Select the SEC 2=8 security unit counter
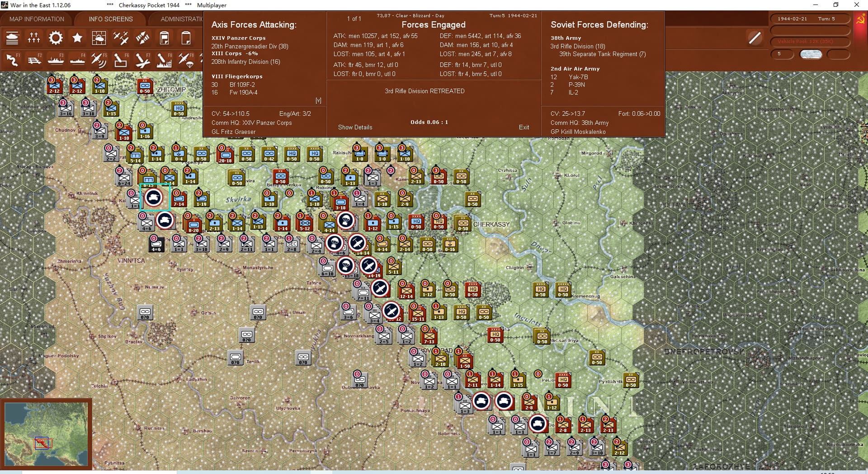Screen dimensions: 868x474 pos(292,244)
